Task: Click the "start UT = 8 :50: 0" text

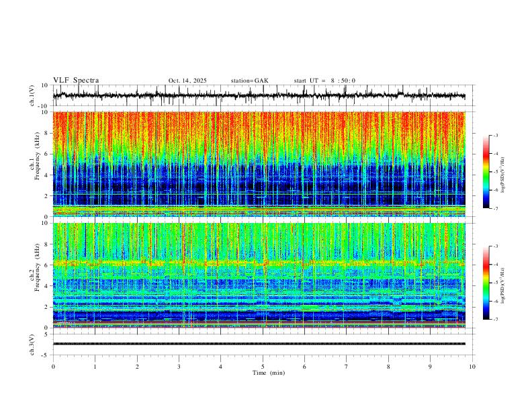Action: pos(324,81)
